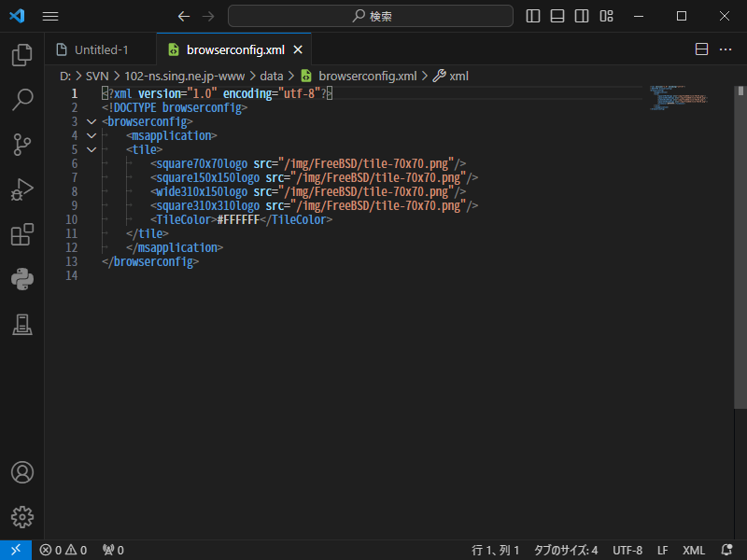The image size is (747, 560).
Task: Click the SVN breadcrumb segment
Action: (97, 77)
